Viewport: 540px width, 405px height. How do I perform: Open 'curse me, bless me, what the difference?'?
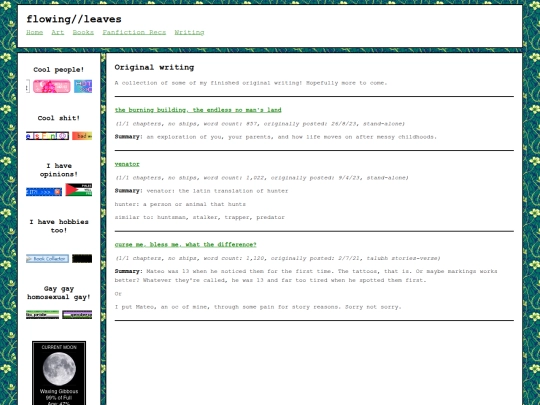coord(186,245)
